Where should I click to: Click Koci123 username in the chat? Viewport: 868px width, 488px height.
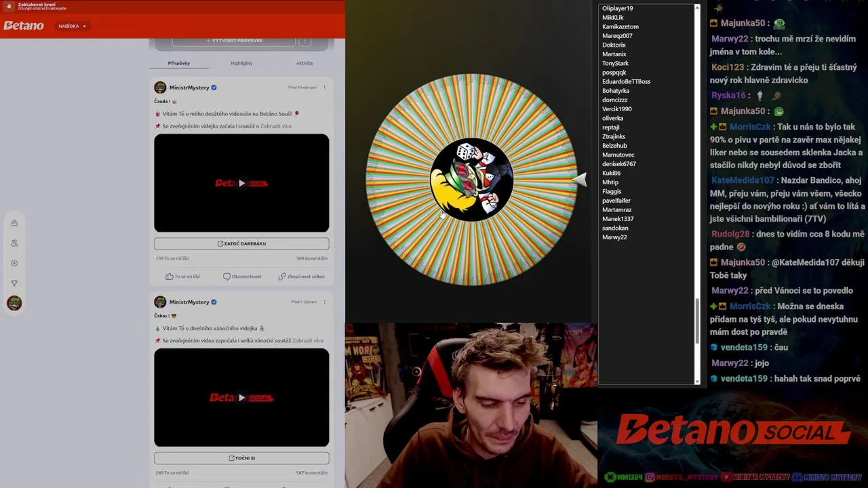(728, 67)
